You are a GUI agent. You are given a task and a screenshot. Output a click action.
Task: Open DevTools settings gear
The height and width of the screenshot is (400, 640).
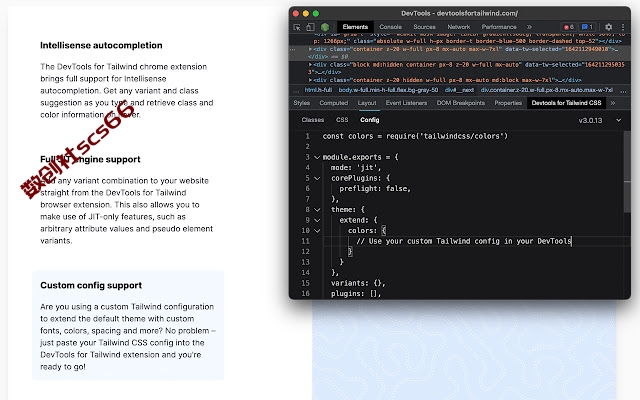(608, 27)
